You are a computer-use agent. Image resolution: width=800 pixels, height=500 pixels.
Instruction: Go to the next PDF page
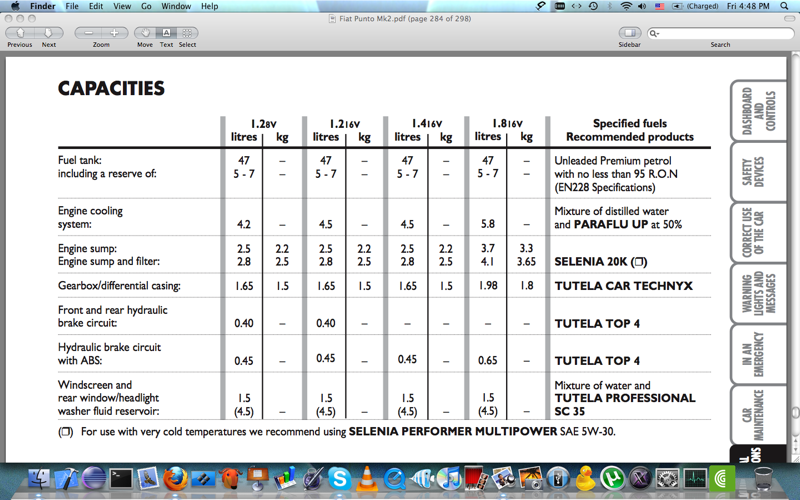(47, 33)
